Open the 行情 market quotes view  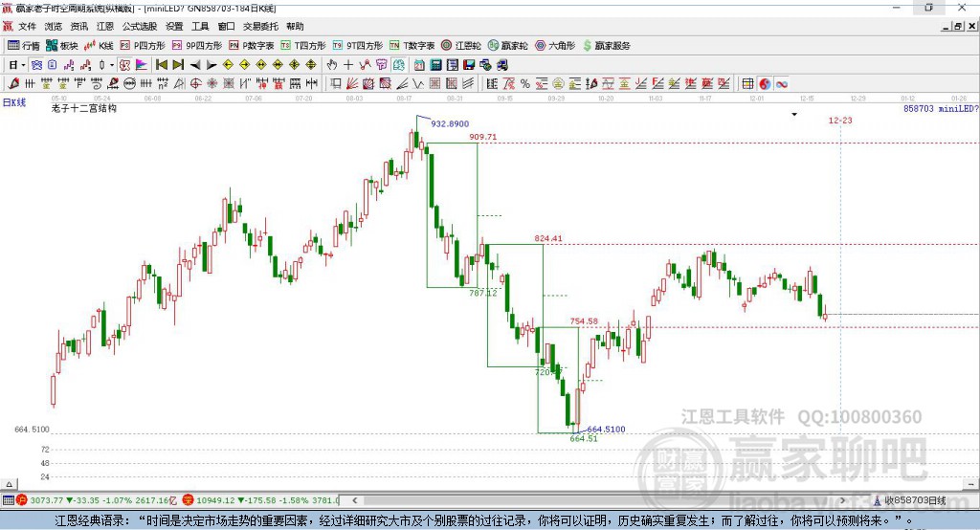24,46
